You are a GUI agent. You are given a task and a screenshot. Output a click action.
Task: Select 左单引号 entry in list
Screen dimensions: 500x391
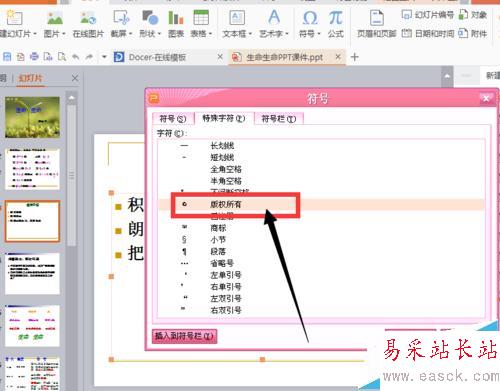click(321, 275)
